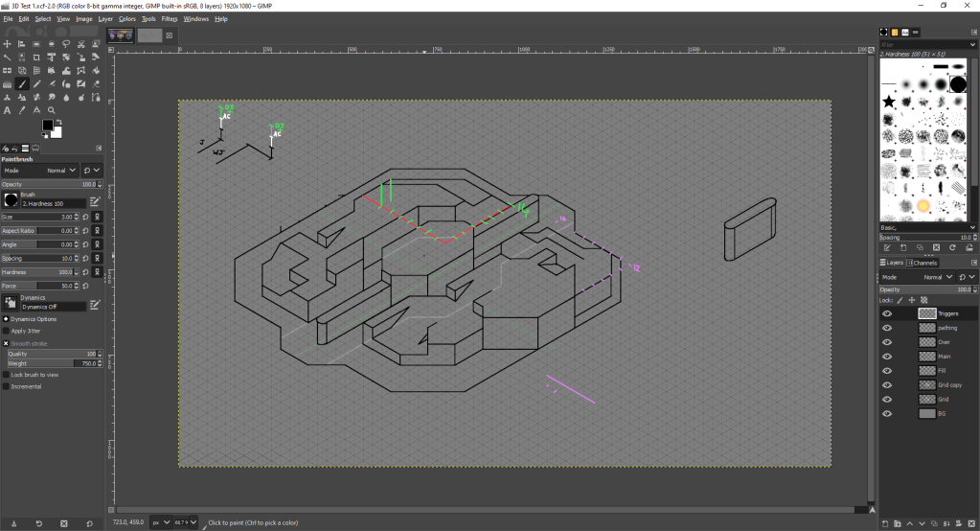Select the Text tool
Screen dimensions: 980x531
(x=7, y=110)
